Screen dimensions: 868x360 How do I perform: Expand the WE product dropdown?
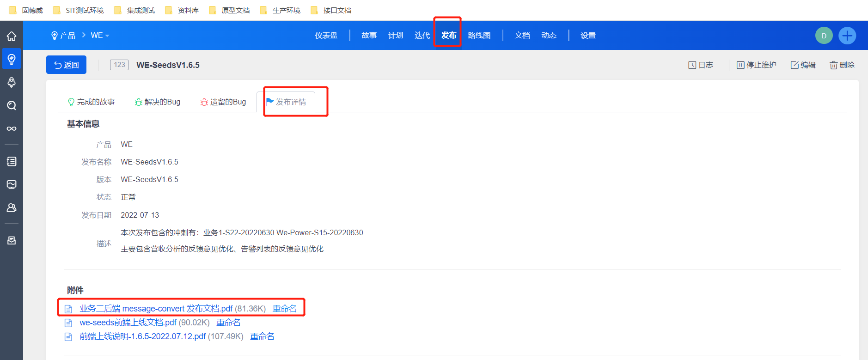(x=100, y=36)
